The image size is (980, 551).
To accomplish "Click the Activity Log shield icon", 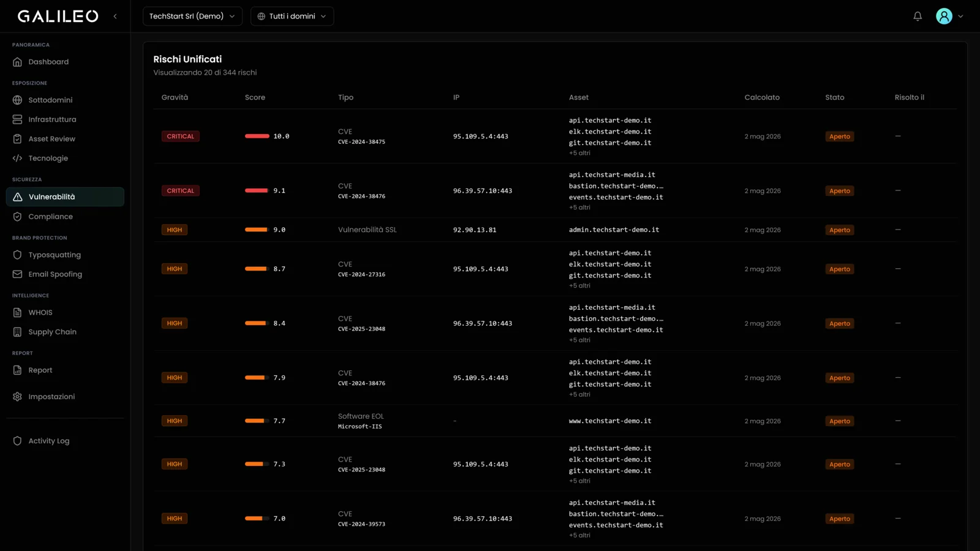I will [17, 441].
